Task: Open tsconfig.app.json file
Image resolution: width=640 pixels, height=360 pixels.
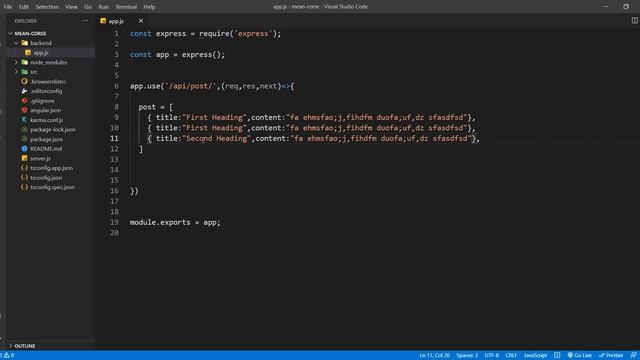Action: pos(51,168)
